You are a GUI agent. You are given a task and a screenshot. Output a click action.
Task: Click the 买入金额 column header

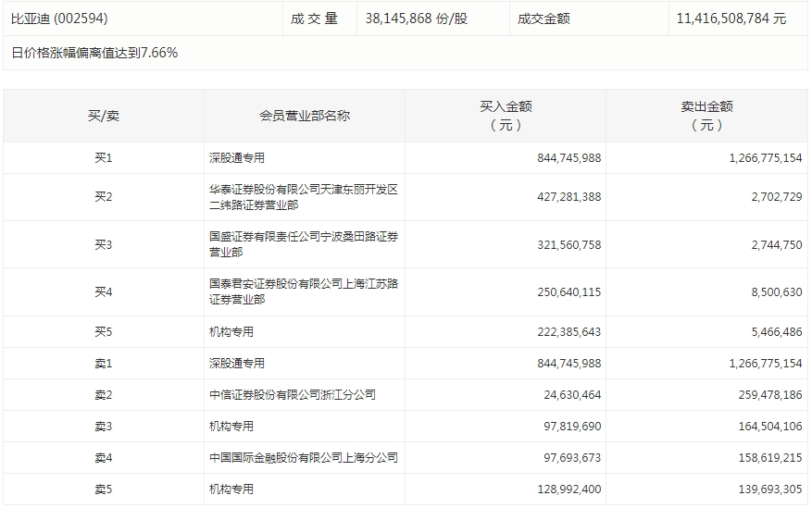[506, 116]
